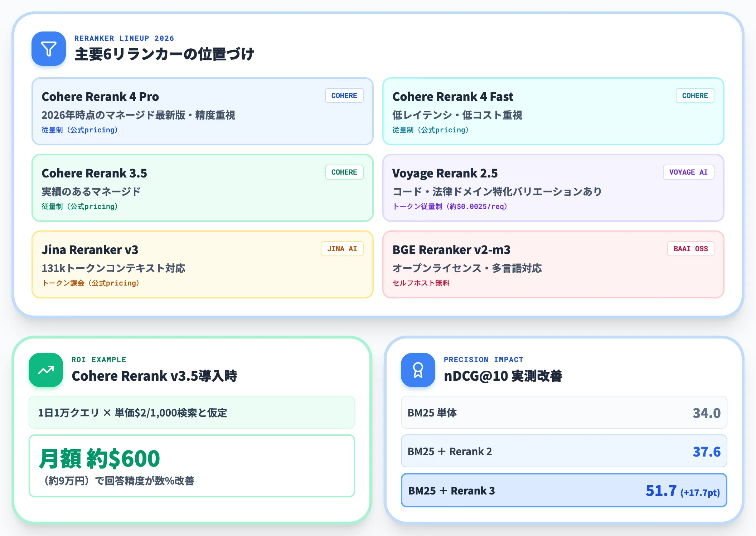756x536 pixels.
Task: Click the green trending-up chart icon
Action: (46, 370)
